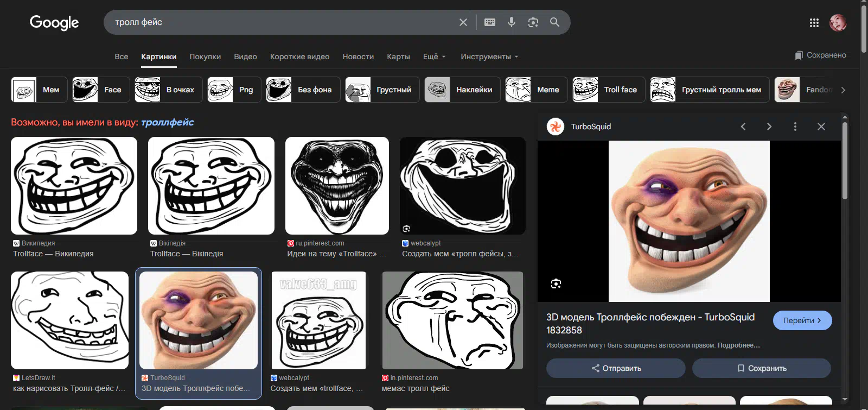Select the Fandom filter chip

804,90
